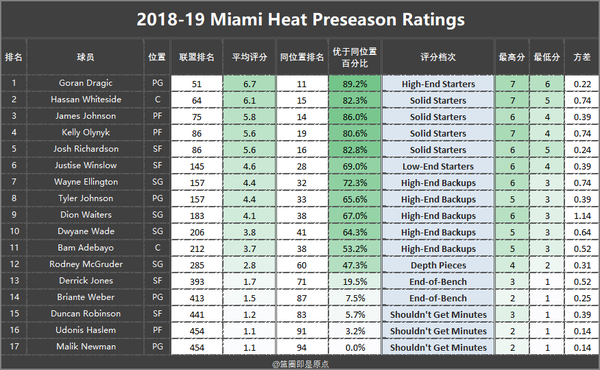This screenshot has height=370, width=600.
Task: Click the 最高分 column header
Action: pyautogui.click(x=512, y=57)
